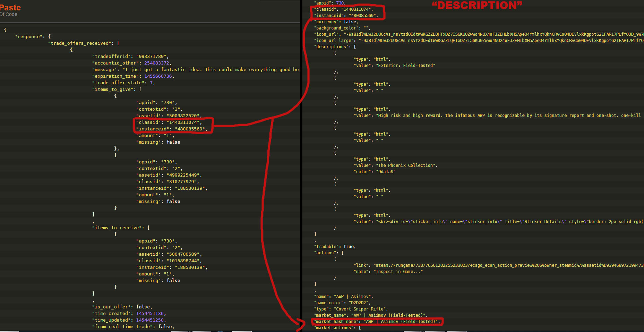Select the time_created value 1454451136

(150, 313)
